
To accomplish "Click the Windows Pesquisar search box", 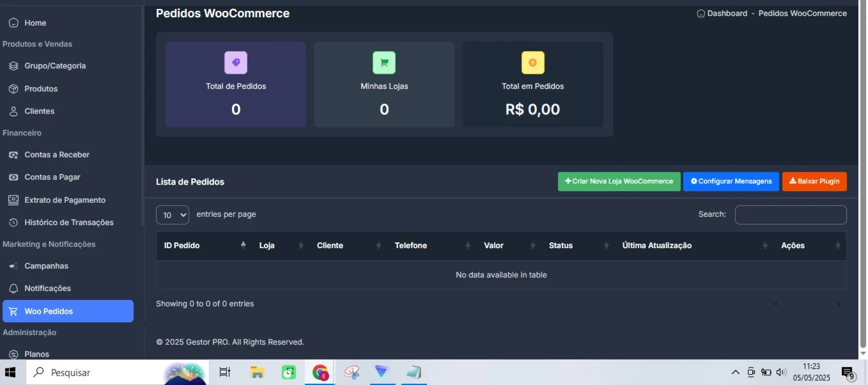I will coord(118,372).
